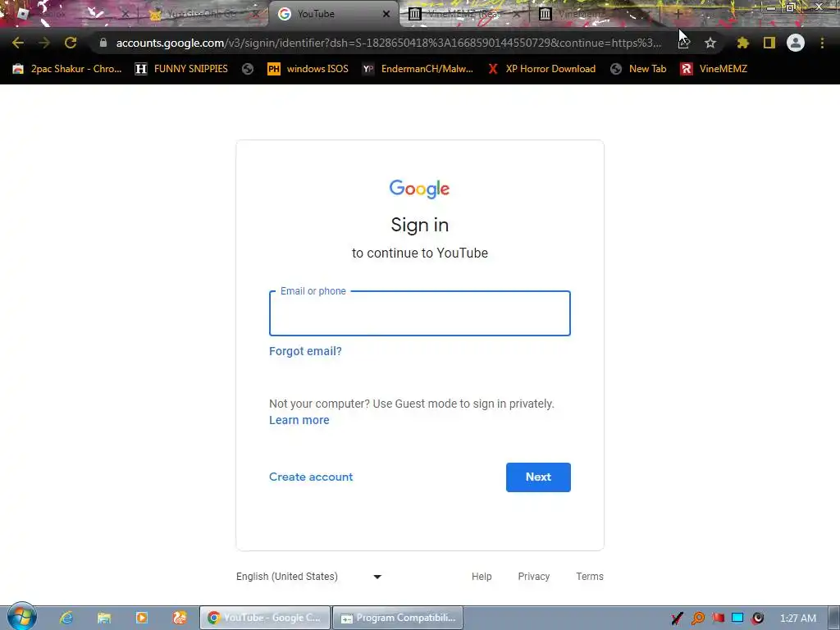Reload the page with the refresh icon

pyautogui.click(x=71, y=43)
